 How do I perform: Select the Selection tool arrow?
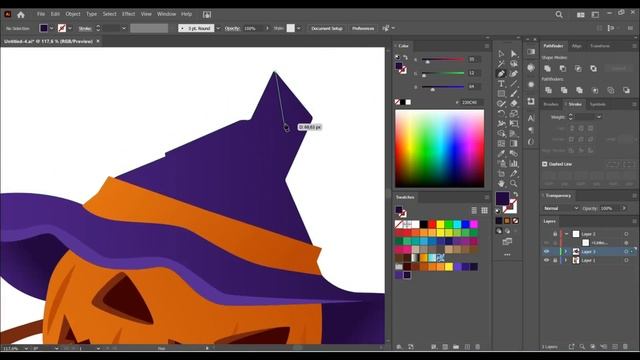click(x=501, y=53)
